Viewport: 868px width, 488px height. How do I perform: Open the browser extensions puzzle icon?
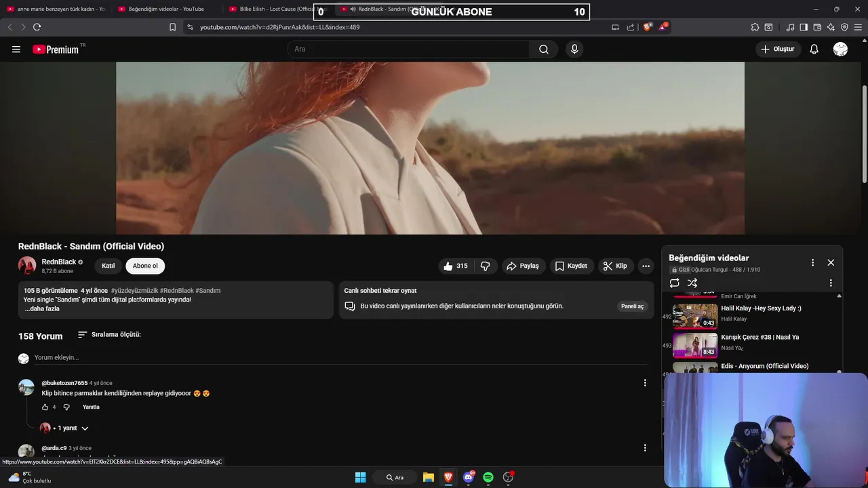(755, 27)
